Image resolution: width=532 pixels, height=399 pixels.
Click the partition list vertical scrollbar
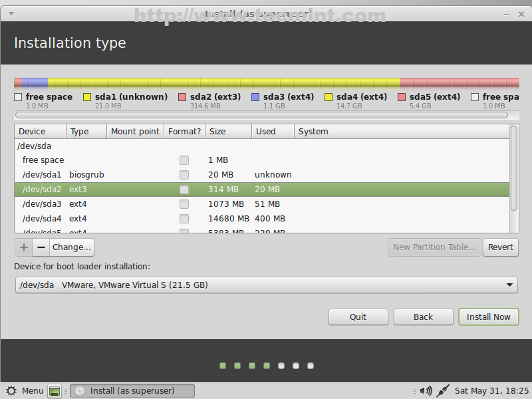(514, 168)
